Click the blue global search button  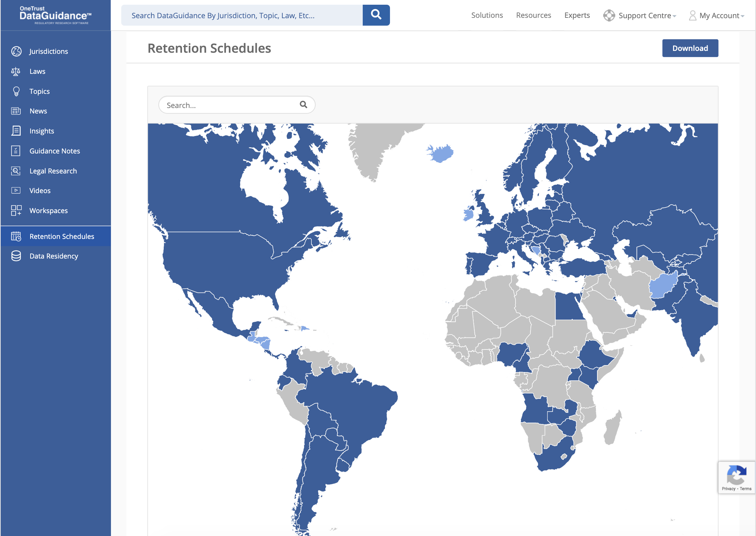point(376,15)
